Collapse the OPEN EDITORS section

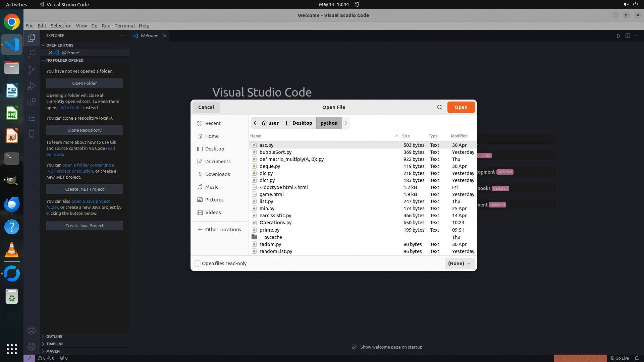point(59,45)
